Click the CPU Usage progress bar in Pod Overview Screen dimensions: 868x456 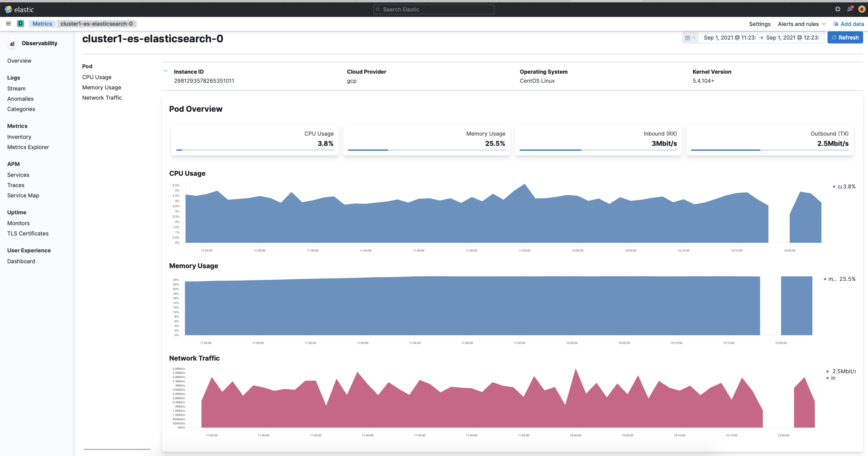pos(254,150)
